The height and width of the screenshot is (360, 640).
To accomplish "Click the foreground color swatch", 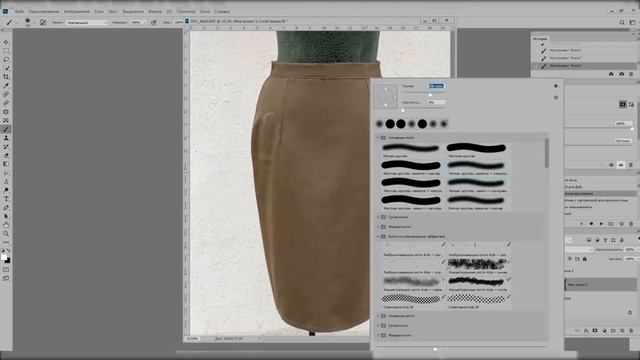I will pyautogui.click(x=4, y=257).
